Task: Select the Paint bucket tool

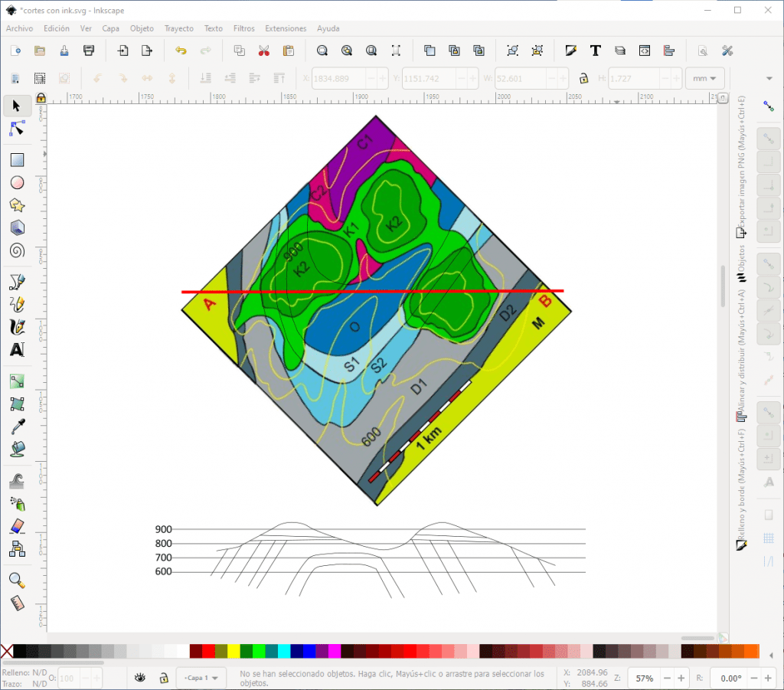Action: (x=17, y=449)
